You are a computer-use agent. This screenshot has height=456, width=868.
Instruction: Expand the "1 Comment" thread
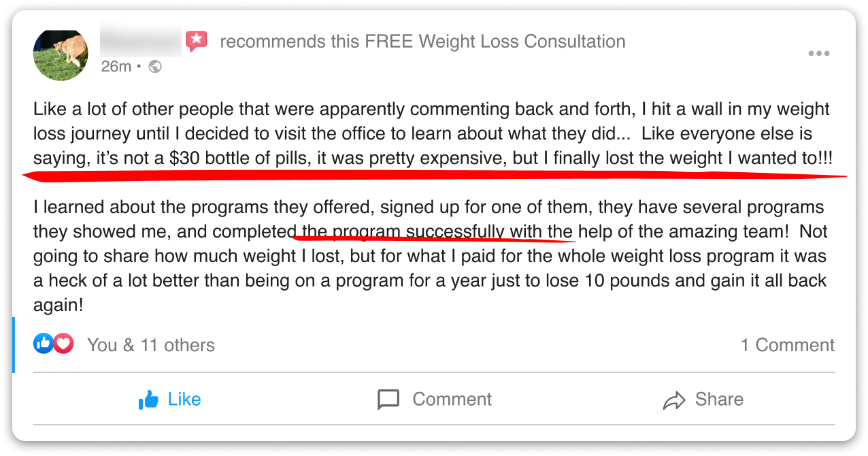[787, 345]
